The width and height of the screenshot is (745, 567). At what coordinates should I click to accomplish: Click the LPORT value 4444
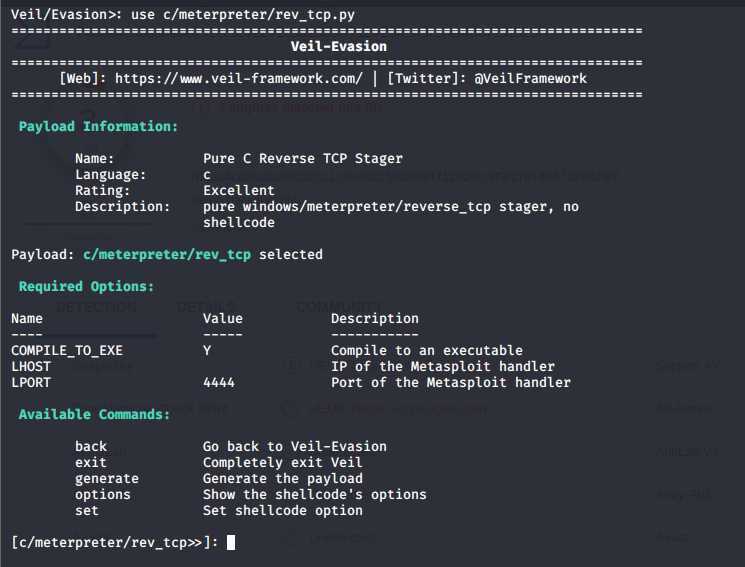pyautogui.click(x=219, y=383)
